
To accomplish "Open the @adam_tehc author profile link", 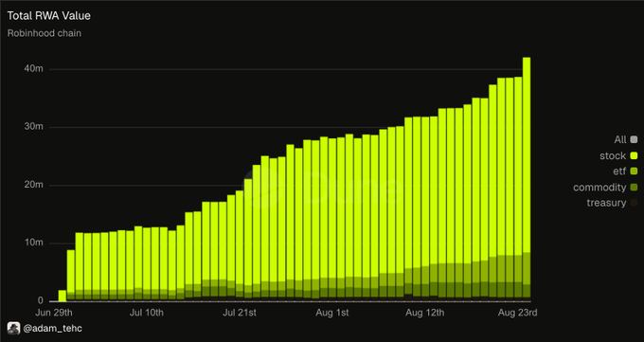I will coord(53,329).
